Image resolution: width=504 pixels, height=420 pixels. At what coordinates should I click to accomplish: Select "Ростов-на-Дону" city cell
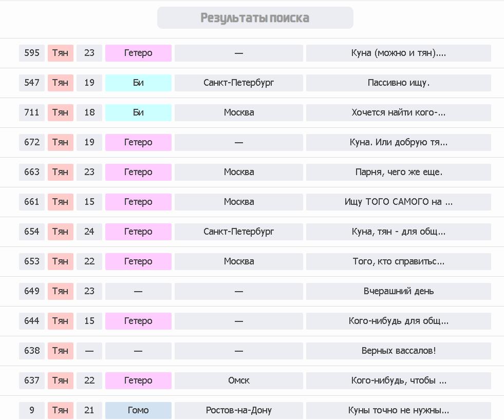[238, 410]
